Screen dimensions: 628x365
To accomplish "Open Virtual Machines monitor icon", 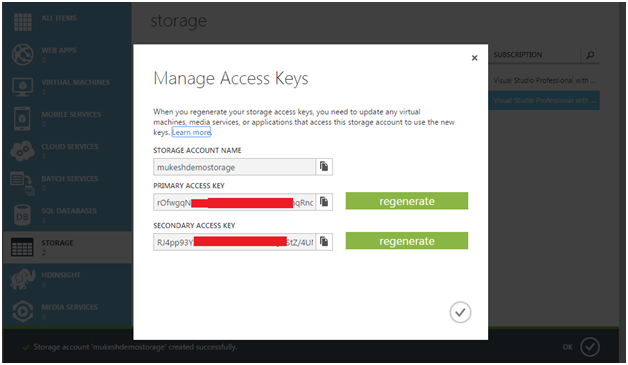I will (x=22, y=87).
